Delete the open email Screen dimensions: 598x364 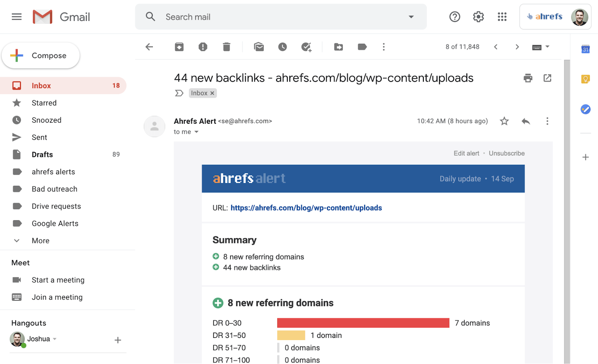[x=226, y=47]
